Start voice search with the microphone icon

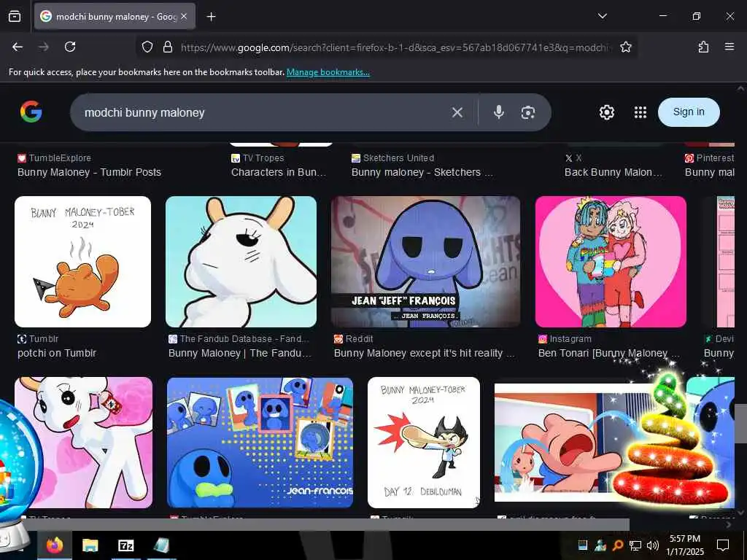498,112
